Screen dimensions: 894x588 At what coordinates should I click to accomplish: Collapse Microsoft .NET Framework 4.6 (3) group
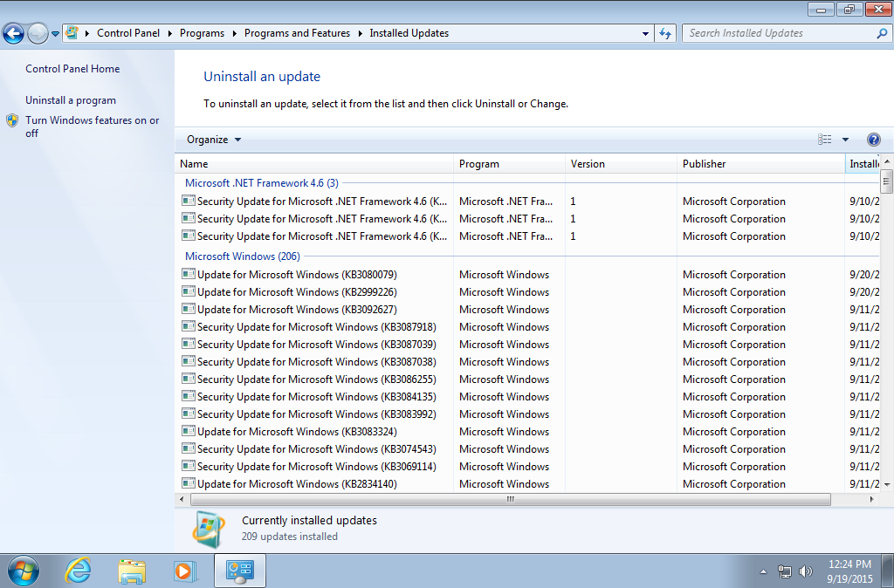click(x=262, y=183)
